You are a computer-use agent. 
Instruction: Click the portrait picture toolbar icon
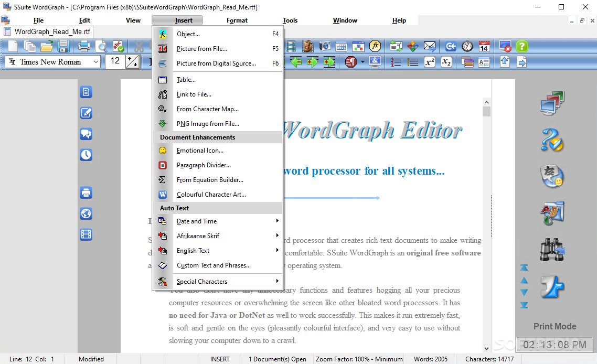click(307, 46)
